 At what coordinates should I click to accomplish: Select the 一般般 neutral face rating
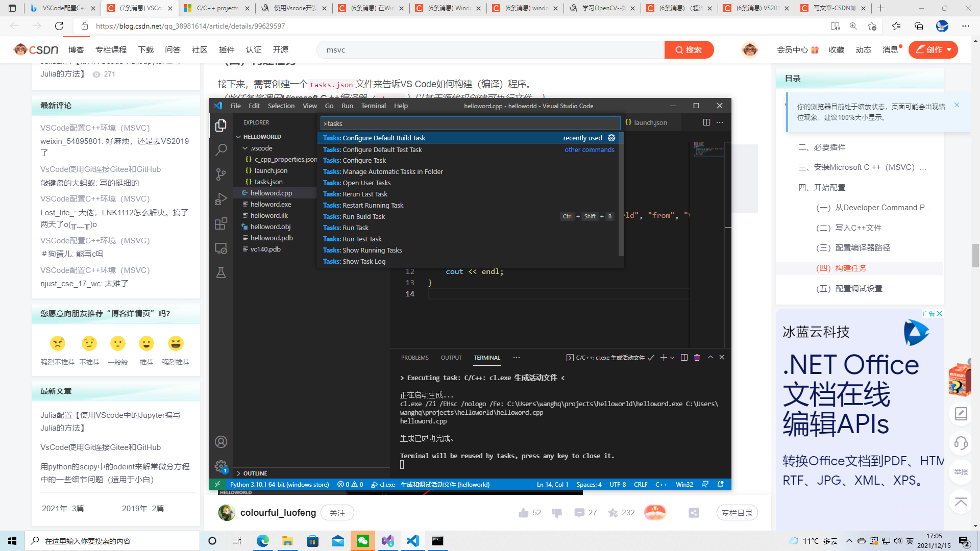coord(118,343)
